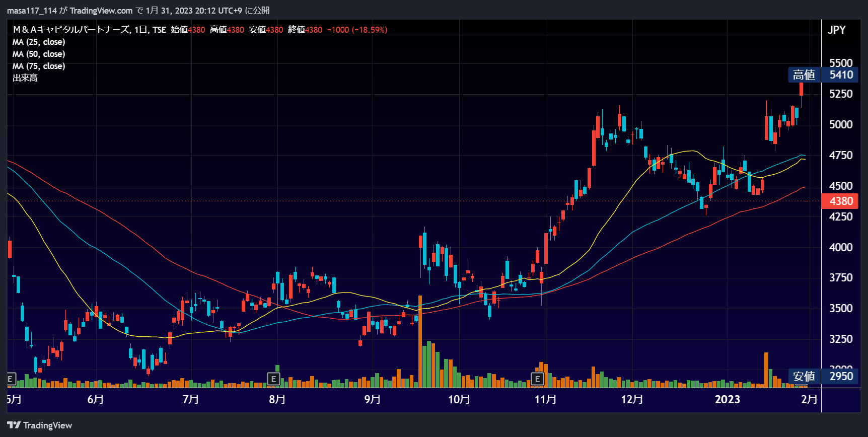Viewport: 868px width, 437px height.
Task: Click the 3250 level on price axis
Action: [x=841, y=339]
